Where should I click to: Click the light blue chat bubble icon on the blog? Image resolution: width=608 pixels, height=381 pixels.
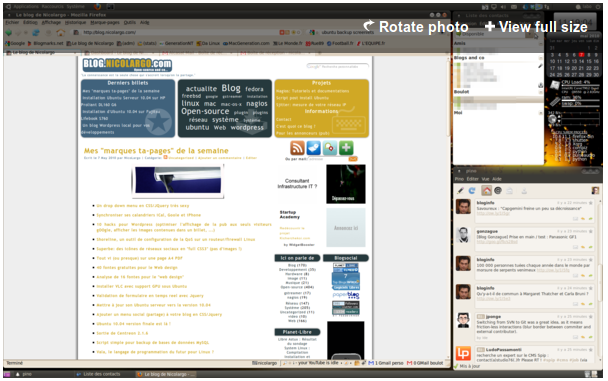click(x=330, y=148)
